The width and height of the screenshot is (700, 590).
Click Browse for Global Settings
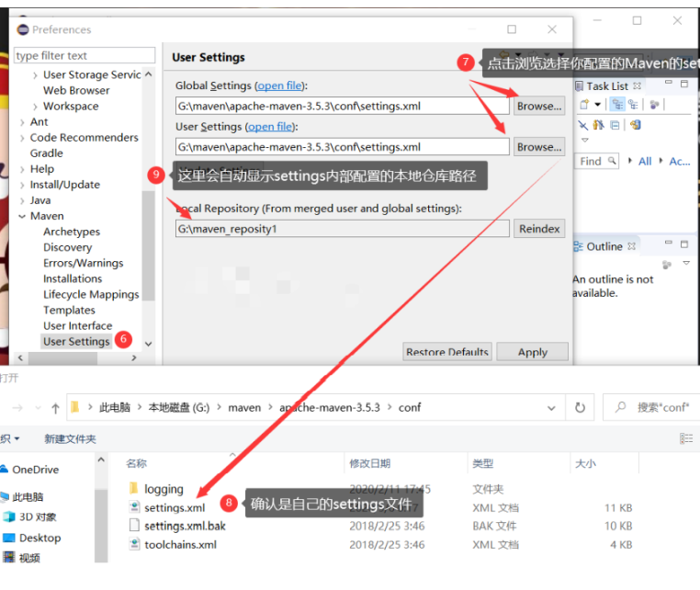click(x=539, y=107)
